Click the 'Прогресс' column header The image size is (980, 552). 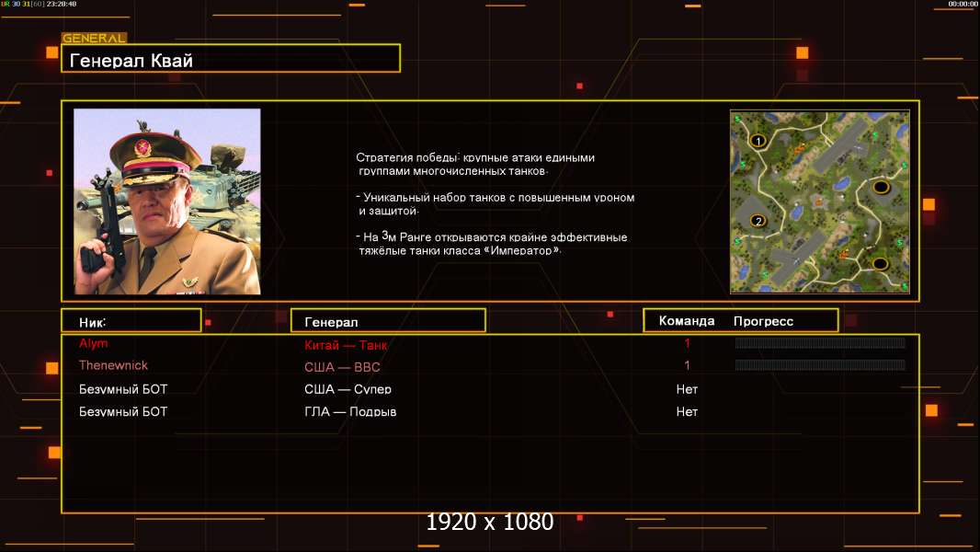click(x=763, y=321)
